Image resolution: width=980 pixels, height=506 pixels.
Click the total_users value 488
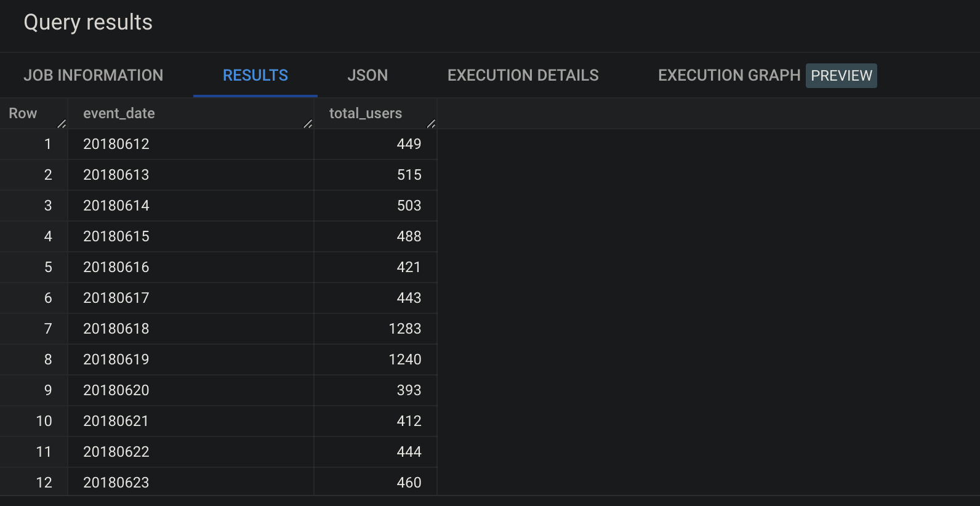tap(409, 236)
